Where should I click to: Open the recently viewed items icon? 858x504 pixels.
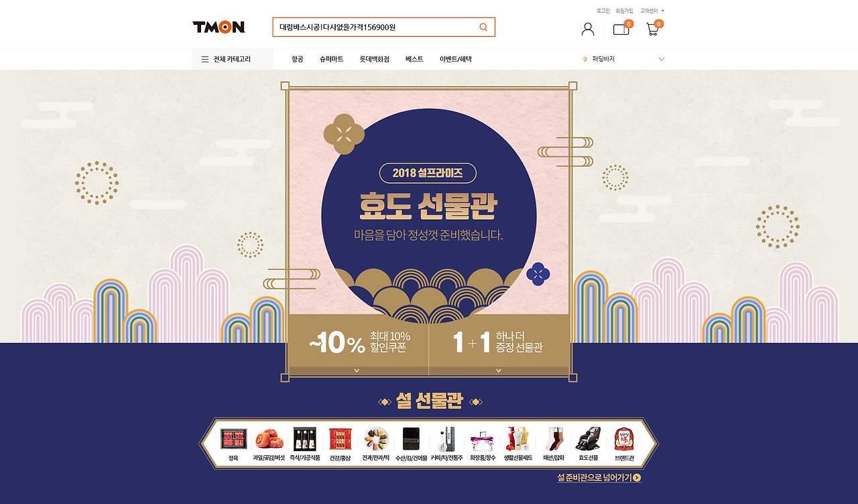pyautogui.click(x=621, y=29)
